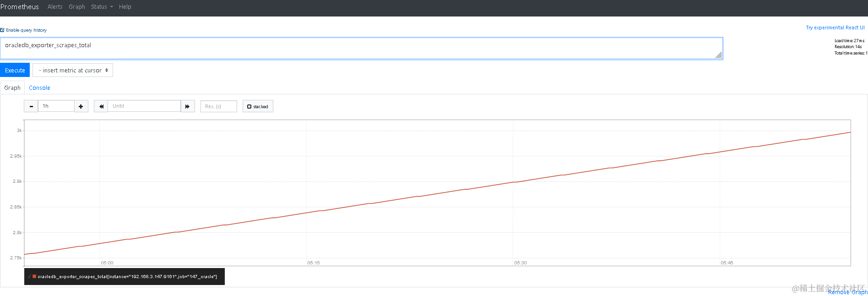
Task: Open the Alerts page from the navbar
Action: [x=55, y=7]
